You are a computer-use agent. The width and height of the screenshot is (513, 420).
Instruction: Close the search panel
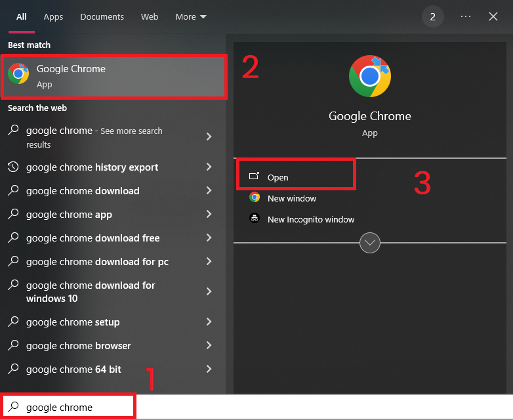point(493,16)
